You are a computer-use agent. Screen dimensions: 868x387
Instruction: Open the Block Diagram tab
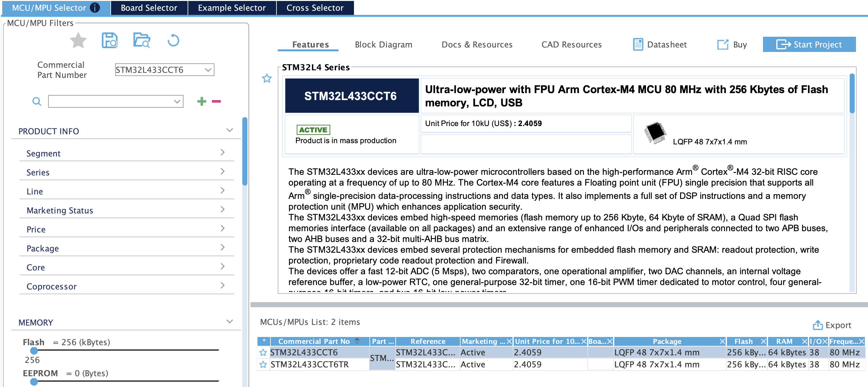coord(383,45)
